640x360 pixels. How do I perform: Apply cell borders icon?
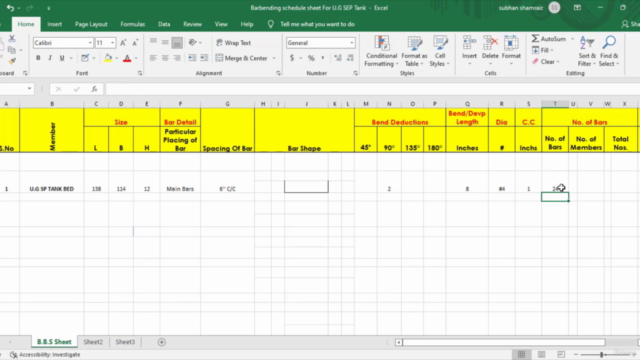pos(84,58)
